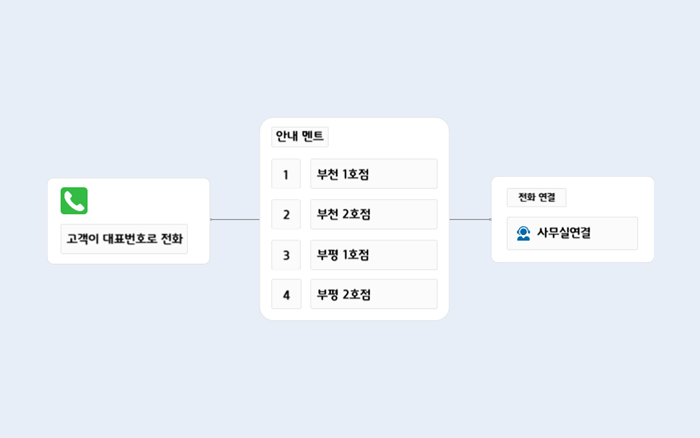This screenshot has width=700, height=438.
Task: Click empty space right of the '안내 멘트' label
Action: (390, 137)
